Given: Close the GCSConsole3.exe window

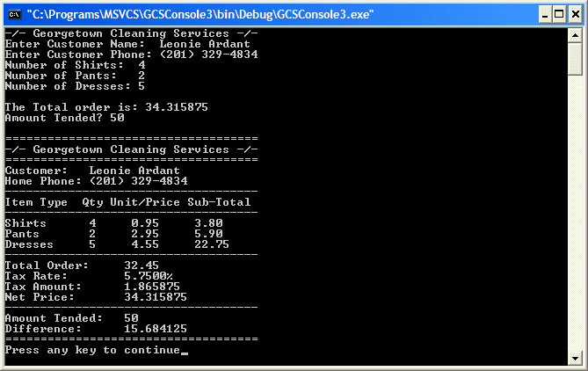Looking at the screenshot, I should point(576,15).
